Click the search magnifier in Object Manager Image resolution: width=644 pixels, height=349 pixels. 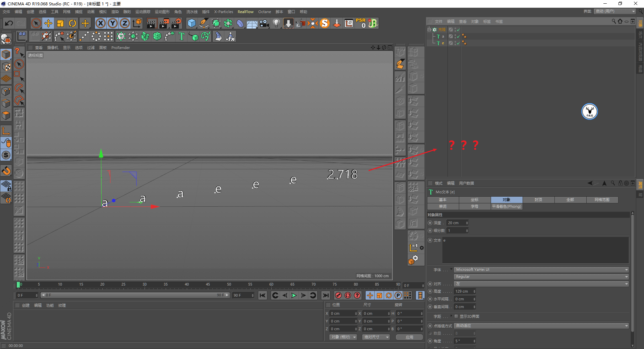614,21
